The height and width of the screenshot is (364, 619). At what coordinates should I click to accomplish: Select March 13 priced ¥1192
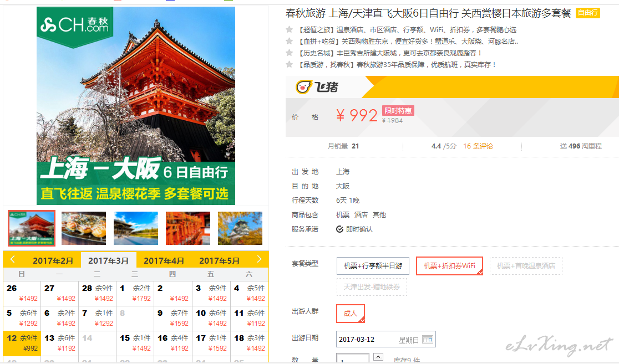tap(59, 343)
